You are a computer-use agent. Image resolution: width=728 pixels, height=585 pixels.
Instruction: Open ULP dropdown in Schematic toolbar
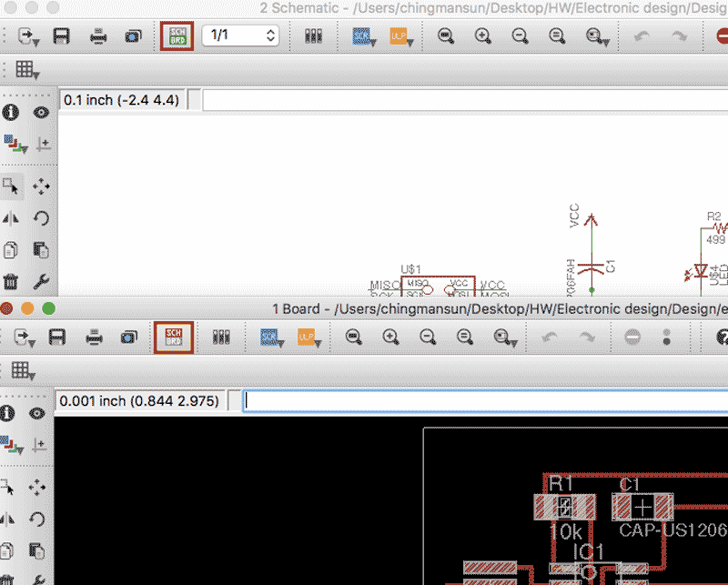click(x=401, y=36)
